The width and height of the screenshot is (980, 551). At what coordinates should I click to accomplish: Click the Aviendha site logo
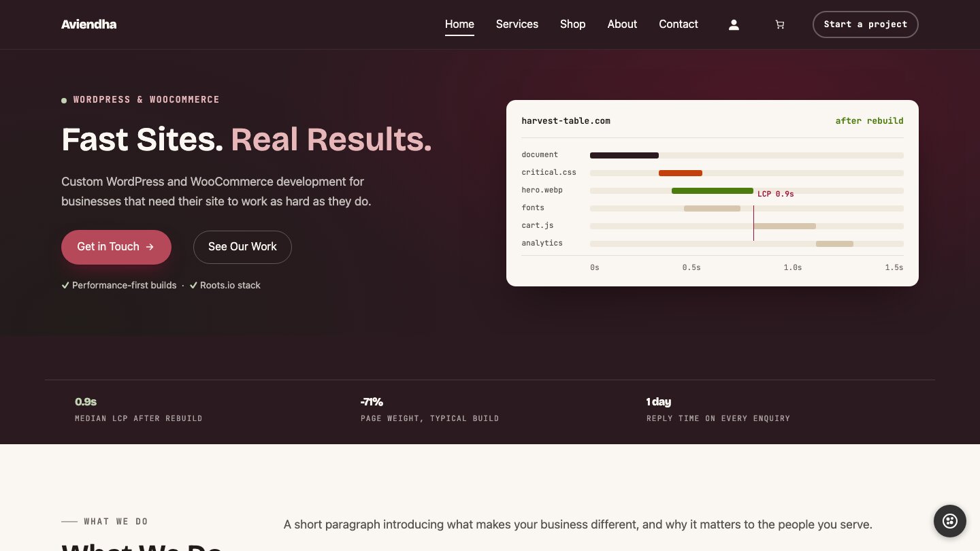[x=88, y=24]
